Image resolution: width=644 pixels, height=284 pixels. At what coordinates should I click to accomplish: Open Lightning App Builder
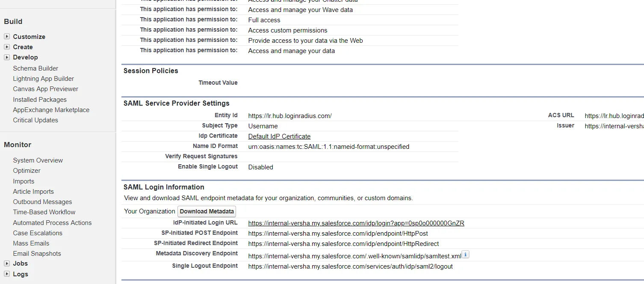(43, 78)
